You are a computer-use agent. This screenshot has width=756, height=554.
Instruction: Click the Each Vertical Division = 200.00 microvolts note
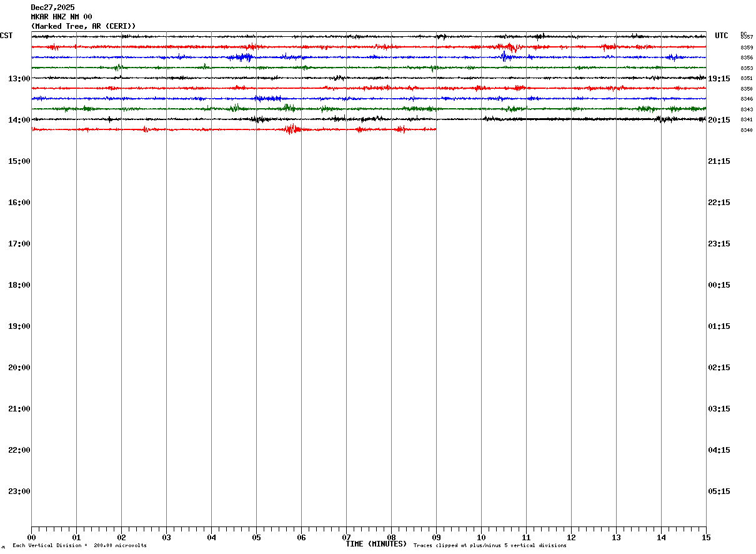(79, 546)
